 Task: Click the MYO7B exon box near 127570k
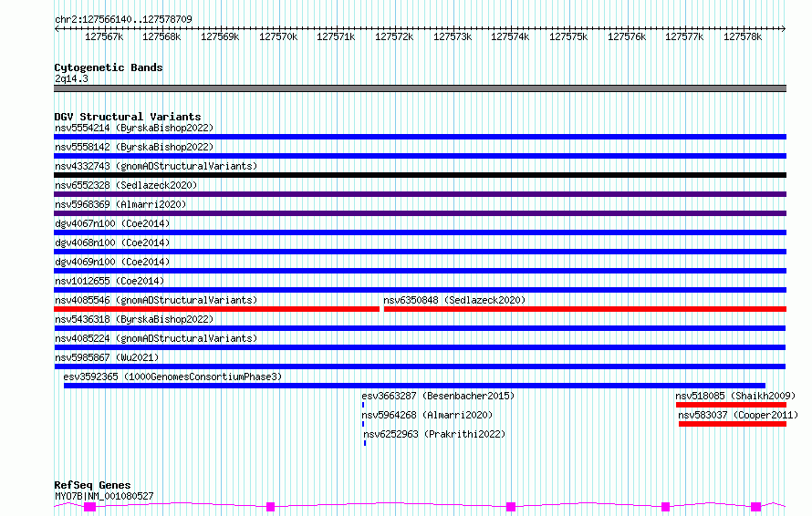(x=270, y=507)
